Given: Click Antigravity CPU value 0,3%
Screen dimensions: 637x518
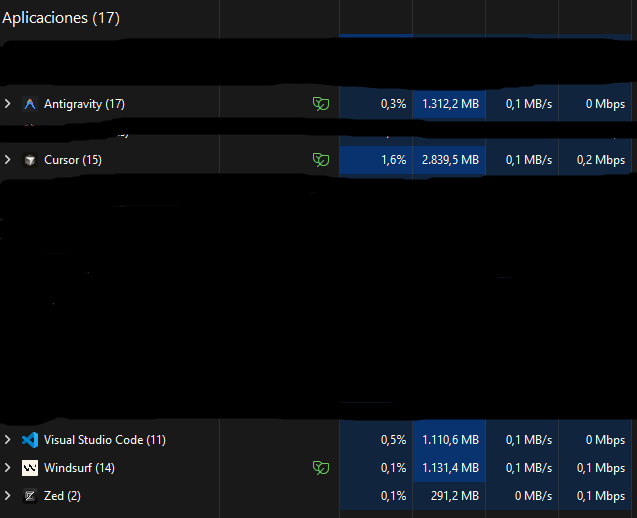Looking at the screenshot, I should pos(393,104).
